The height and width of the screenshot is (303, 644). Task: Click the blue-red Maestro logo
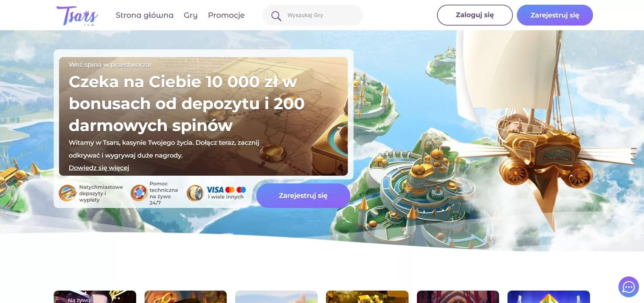[241, 190]
